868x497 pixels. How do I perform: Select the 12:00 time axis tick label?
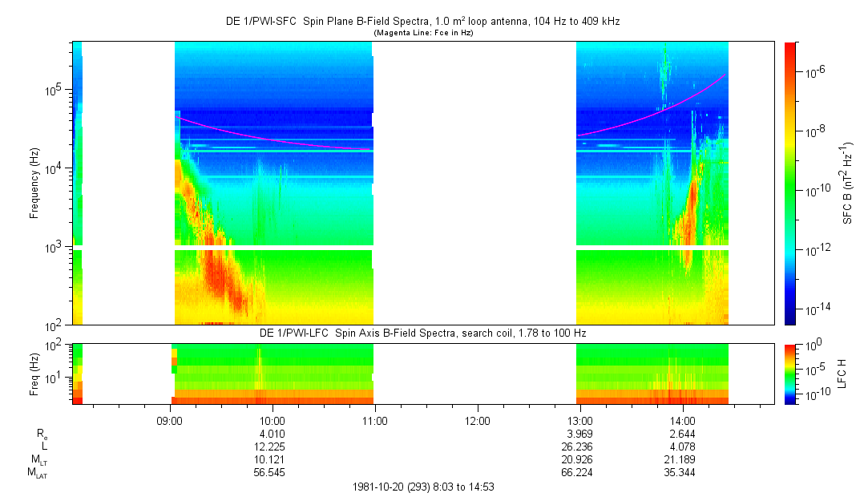478,420
